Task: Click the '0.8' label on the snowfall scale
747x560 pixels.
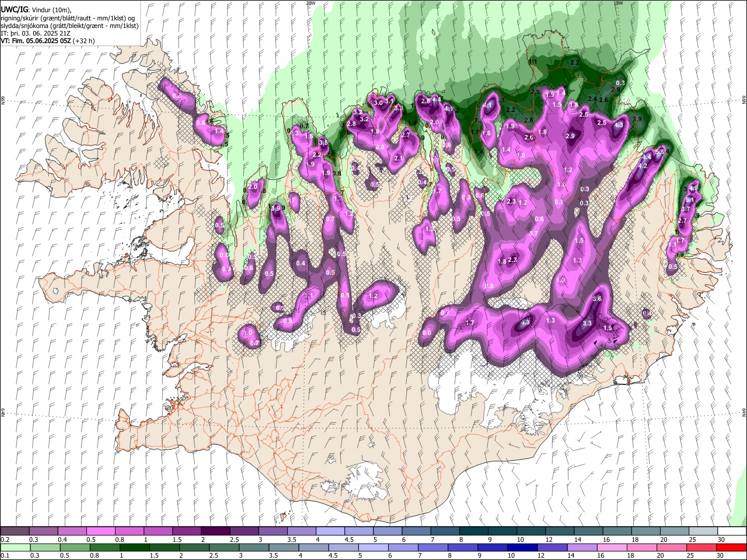Action: (120, 540)
